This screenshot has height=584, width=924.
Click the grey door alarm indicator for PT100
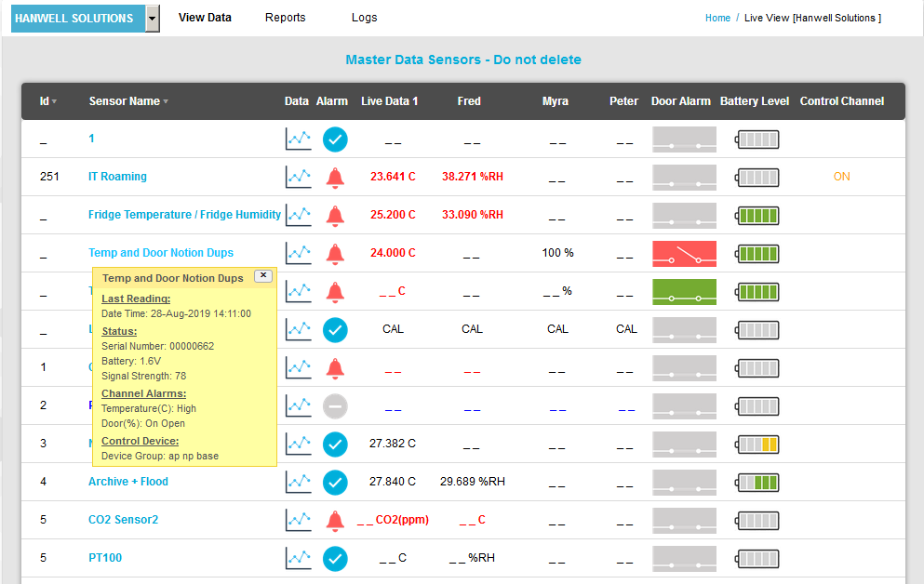tap(684, 558)
